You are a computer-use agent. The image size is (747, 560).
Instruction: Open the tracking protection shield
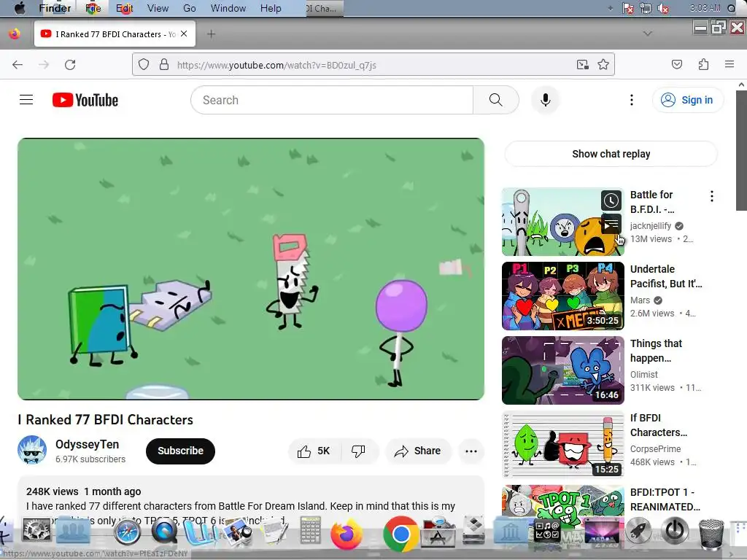tap(144, 64)
